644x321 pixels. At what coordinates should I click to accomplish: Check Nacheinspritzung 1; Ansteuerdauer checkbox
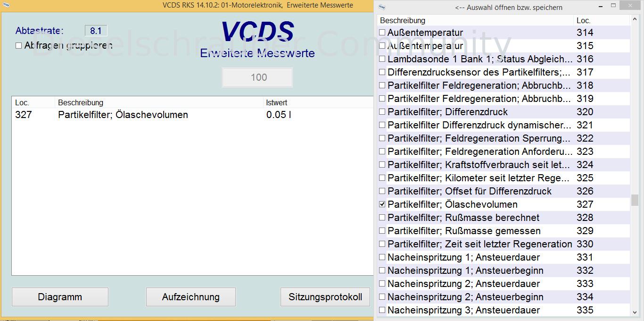[x=382, y=257]
